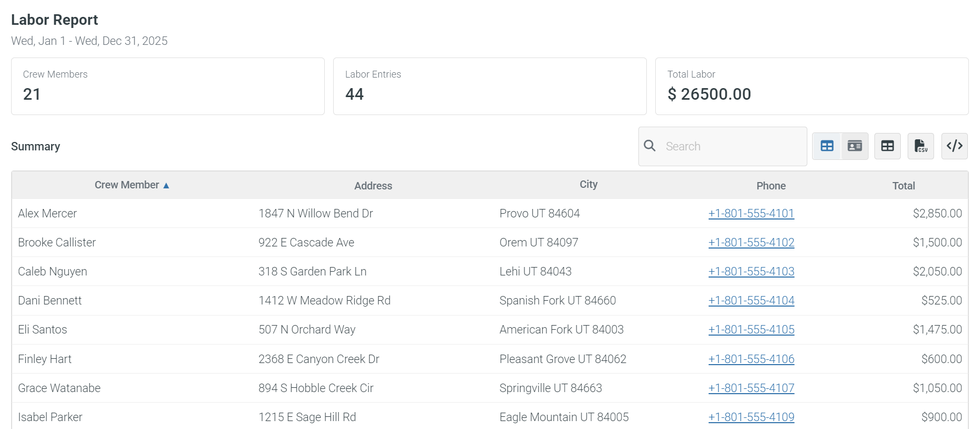The image size is (980, 429).
Task: Select the Brooke Callister name cell
Action: click(57, 242)
